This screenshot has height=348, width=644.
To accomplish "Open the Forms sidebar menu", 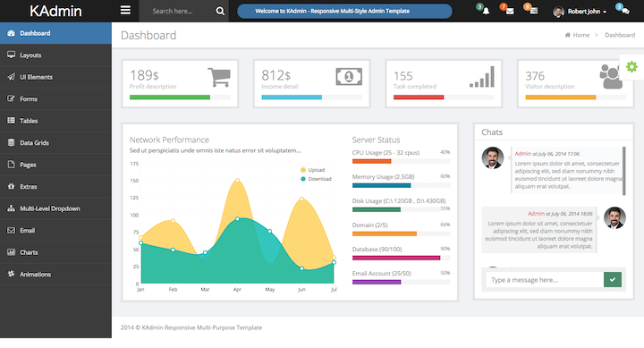I will (55, 99).
